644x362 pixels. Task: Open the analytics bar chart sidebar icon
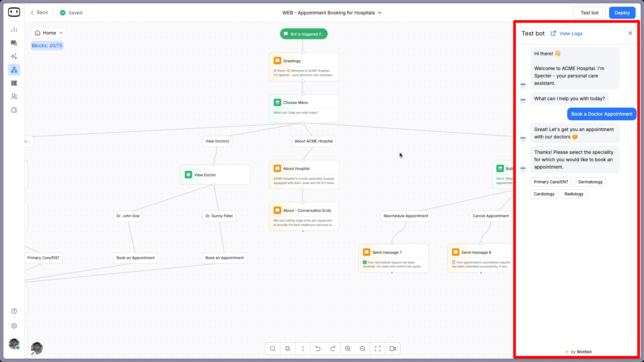[x=14, y=30]
